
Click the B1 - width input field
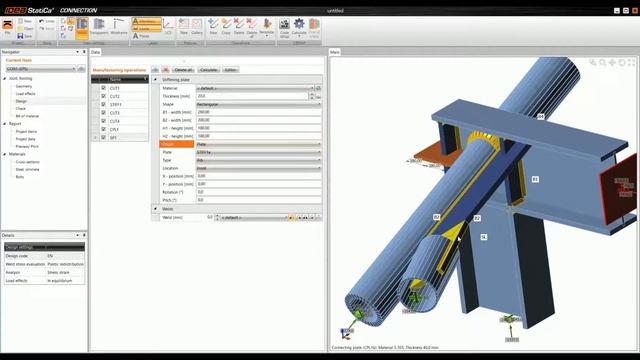click(x=259, y=112)
